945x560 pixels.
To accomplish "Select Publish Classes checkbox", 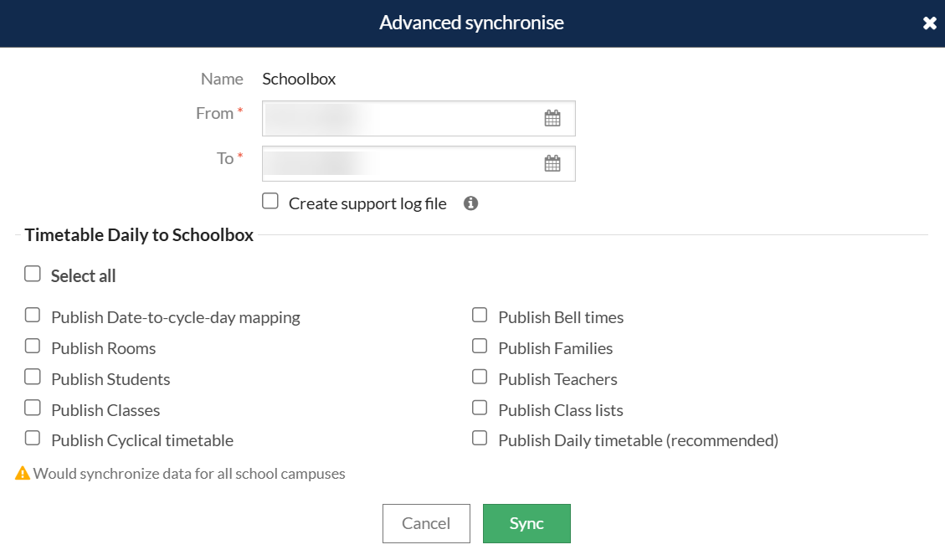I will [33, 408].
